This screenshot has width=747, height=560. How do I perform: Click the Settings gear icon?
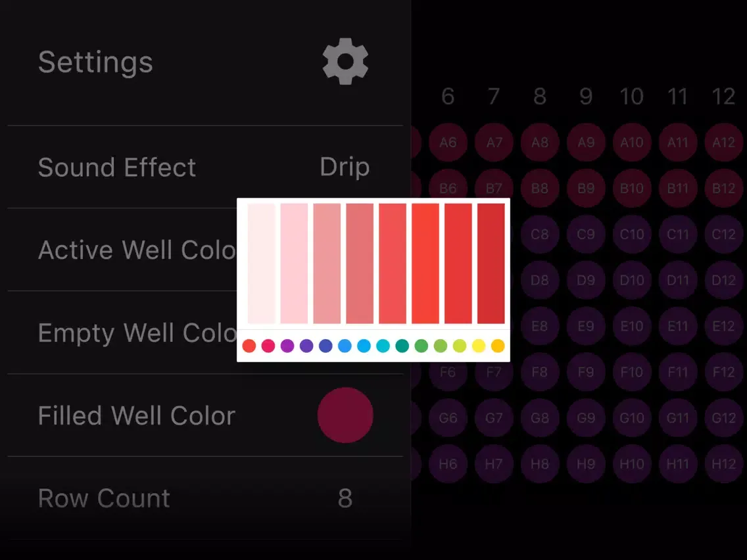[x=345, y=62]
